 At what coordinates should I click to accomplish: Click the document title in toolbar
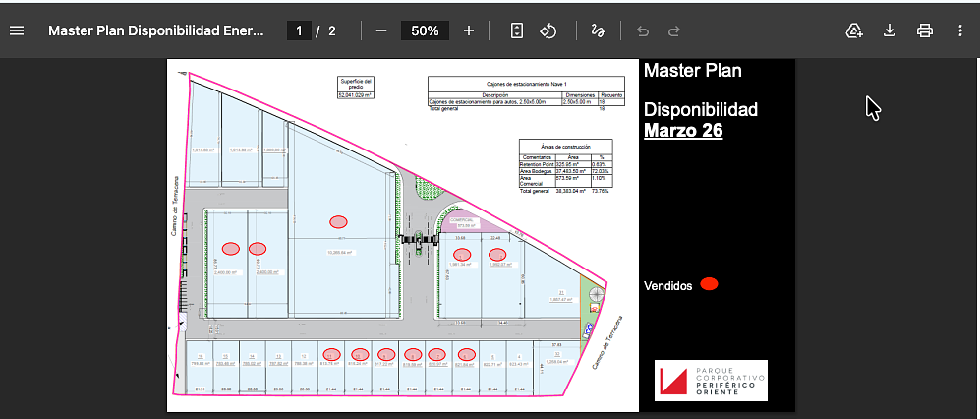[x=156, y=30]
